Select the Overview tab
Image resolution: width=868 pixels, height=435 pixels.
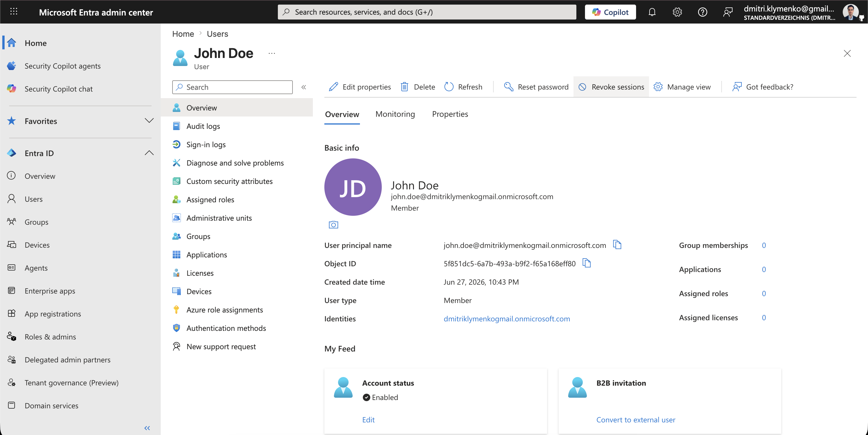click(x=342, y=114)
